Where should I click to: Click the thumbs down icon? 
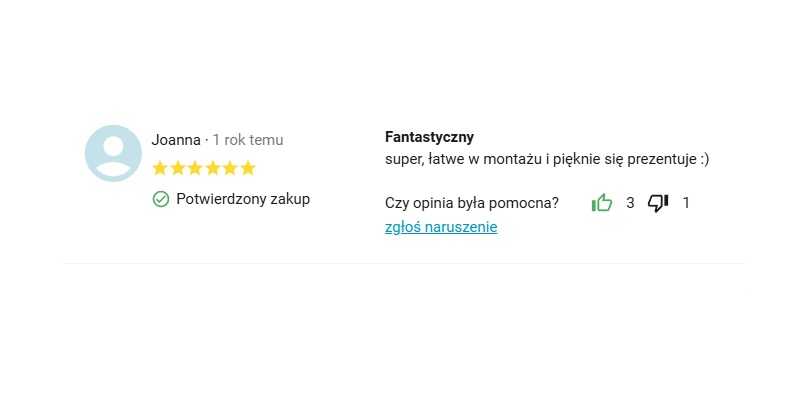point(658,203)
